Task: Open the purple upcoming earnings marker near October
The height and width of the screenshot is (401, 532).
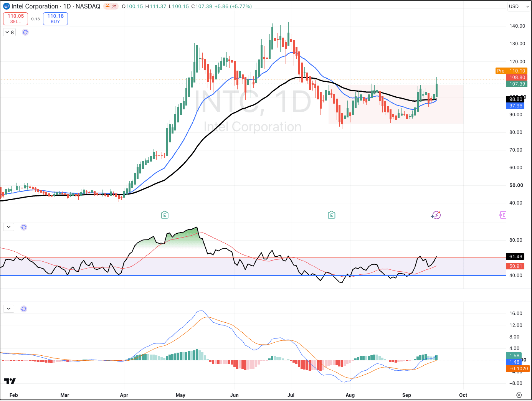Action: (502, 215)
